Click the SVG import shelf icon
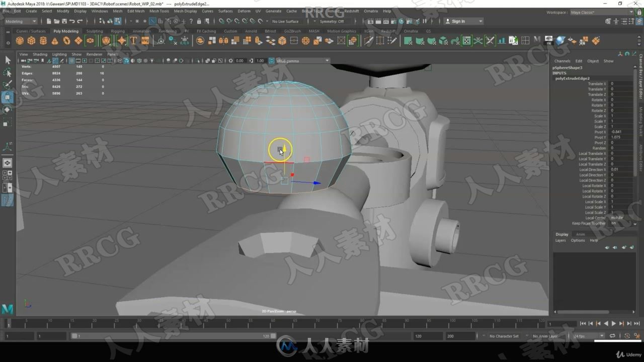Image resolution: width=644 pixels, height=362 pixels. (146, 41)
